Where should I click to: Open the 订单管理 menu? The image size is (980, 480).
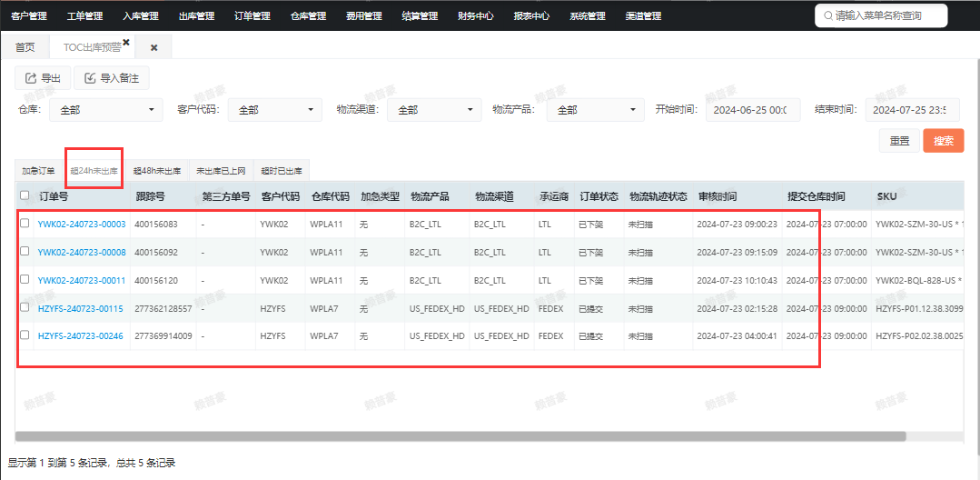[252, 16]
